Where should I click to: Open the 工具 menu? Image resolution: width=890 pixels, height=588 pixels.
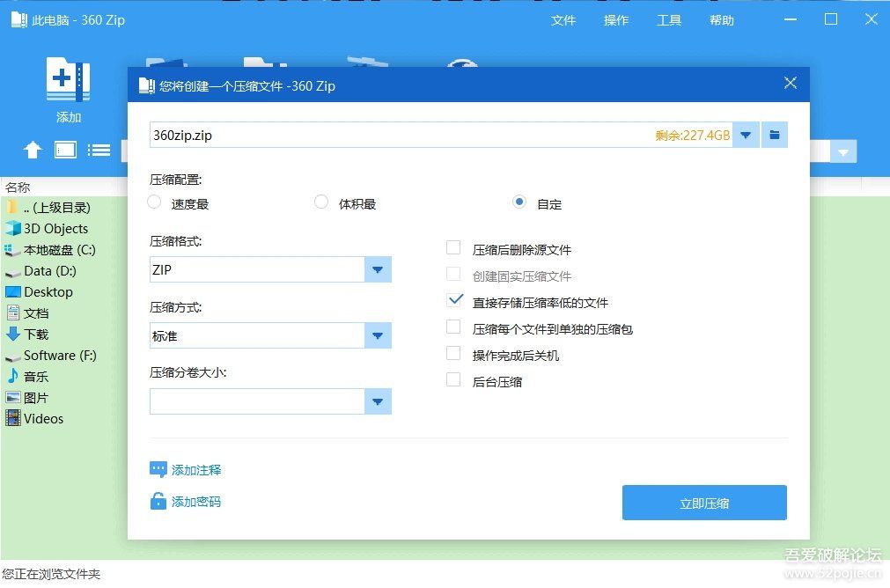tap(669, 20)
